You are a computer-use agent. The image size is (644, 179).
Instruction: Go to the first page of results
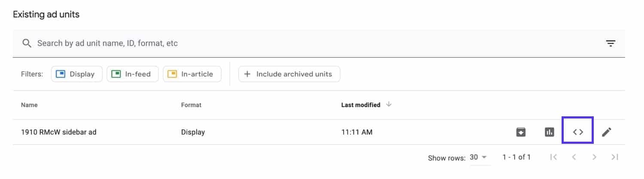pos(553,157)
